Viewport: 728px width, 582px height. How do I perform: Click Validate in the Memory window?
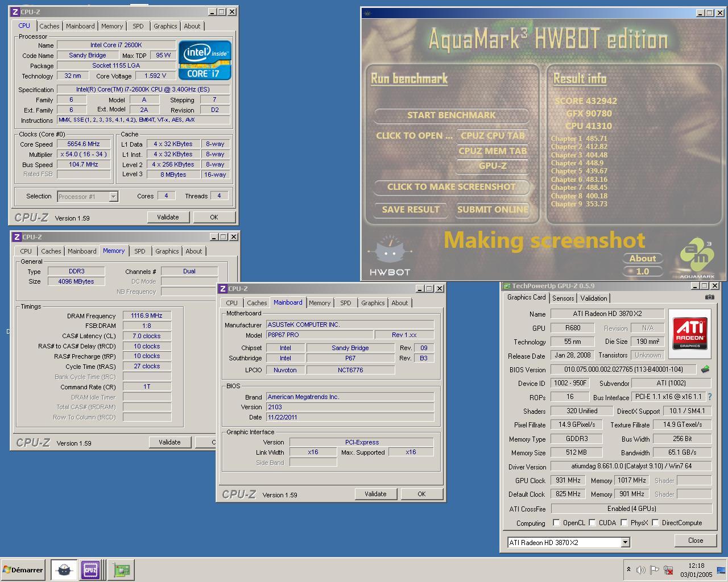(169, 442)
